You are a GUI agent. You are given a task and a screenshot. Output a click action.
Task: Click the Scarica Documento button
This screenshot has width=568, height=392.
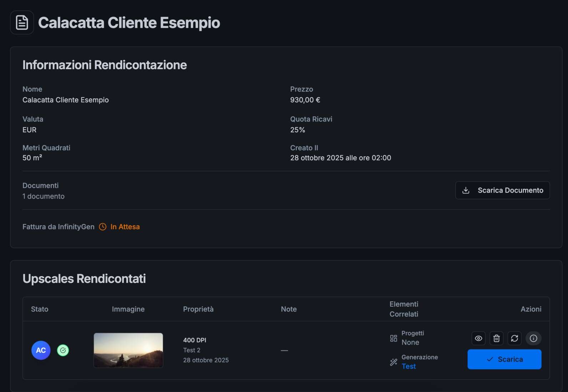coord(502,190)
